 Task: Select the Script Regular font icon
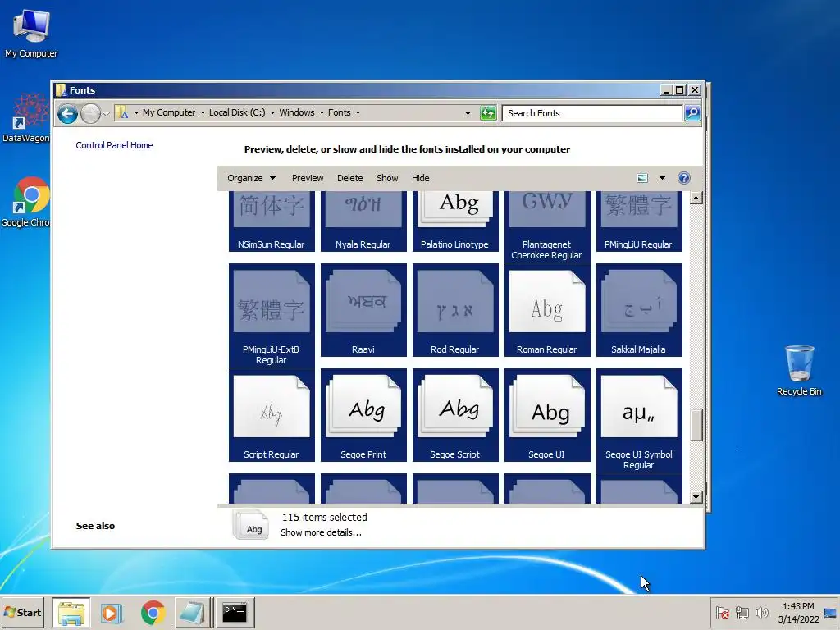pyautogui.click(x=271, y=414)
